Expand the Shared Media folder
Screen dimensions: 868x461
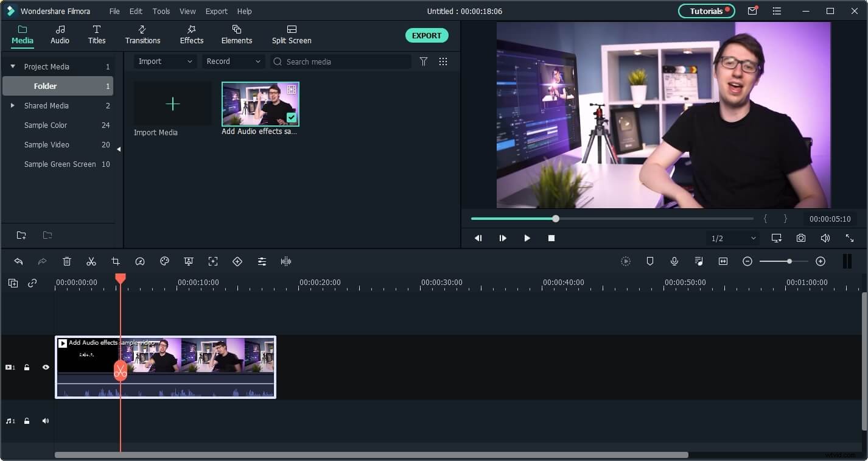tap(12, 105)
